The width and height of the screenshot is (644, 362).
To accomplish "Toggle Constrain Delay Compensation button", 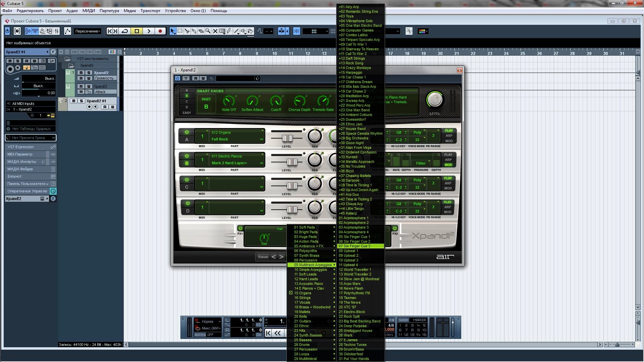I will point(17,31).
